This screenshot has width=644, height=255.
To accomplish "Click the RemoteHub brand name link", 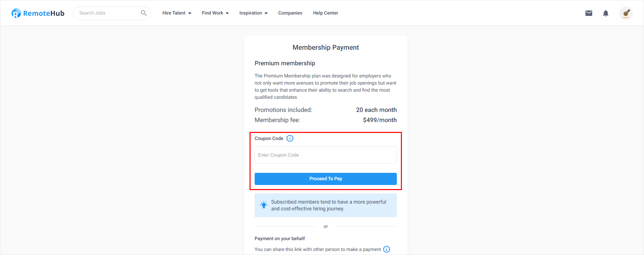I will coord(44,13).
